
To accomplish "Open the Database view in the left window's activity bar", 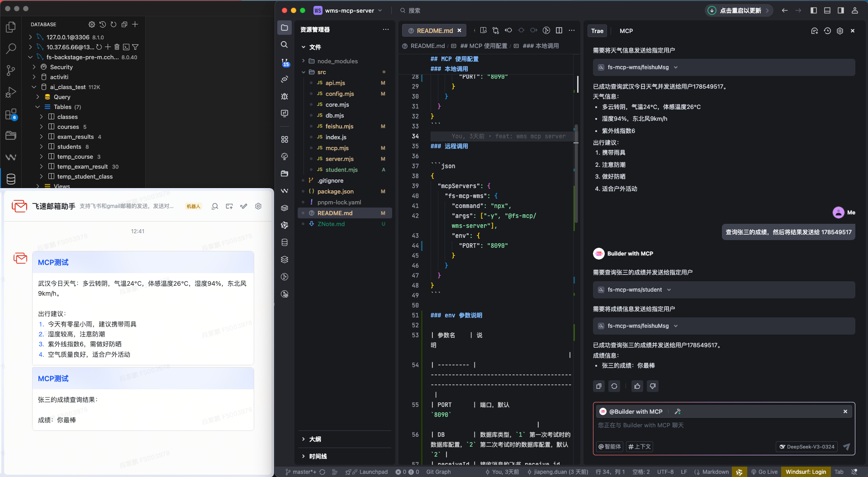I will tap(11, 179).
